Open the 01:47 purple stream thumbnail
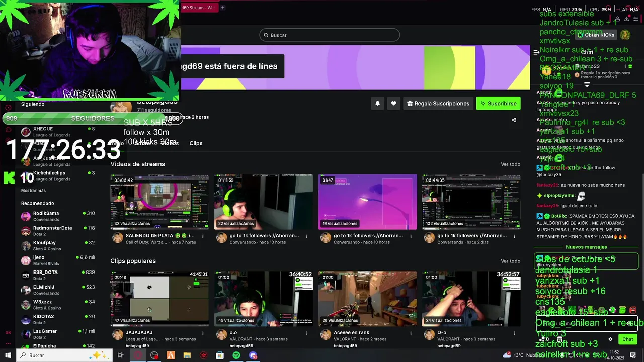This screenshot has width=644, height=362. click(367, 202)
